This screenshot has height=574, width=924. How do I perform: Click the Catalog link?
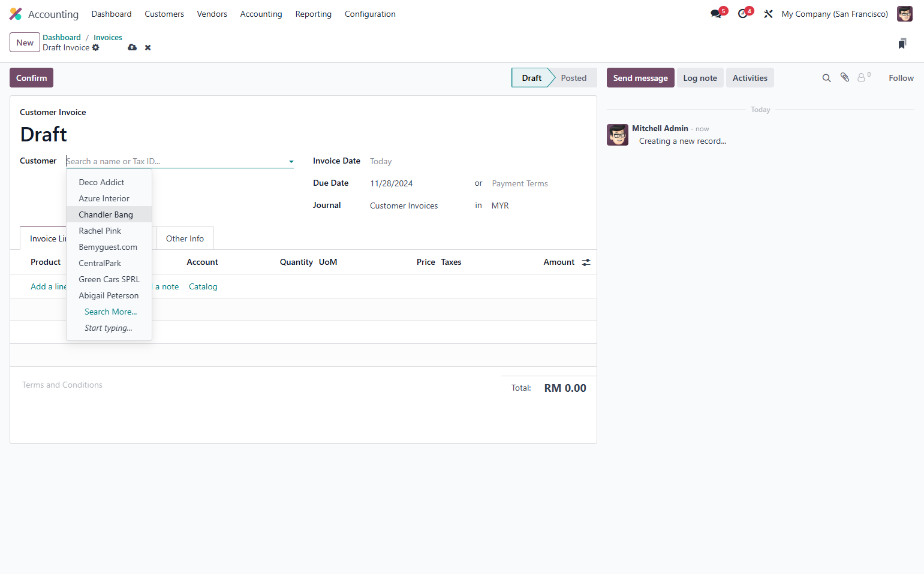pos(203,286)
